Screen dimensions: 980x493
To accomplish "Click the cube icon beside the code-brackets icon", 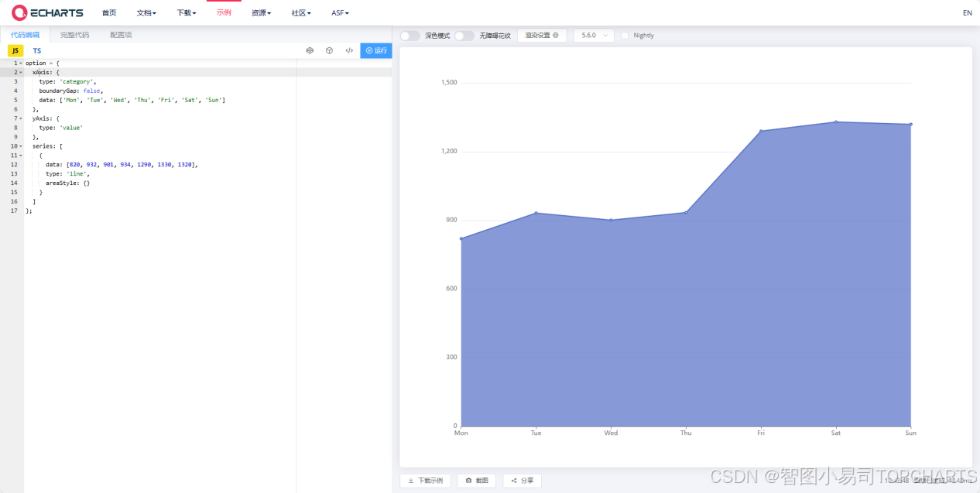I will [x=329, y=50].
